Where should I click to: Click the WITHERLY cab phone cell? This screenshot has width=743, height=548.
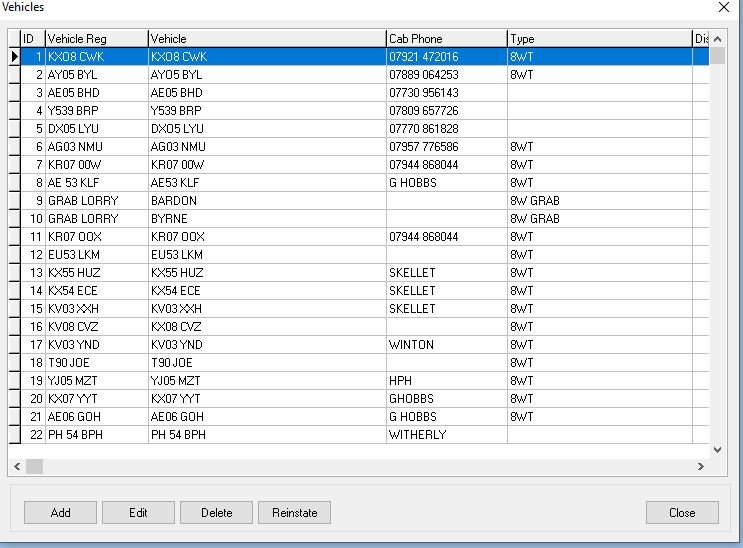click(x=447, y=435)
